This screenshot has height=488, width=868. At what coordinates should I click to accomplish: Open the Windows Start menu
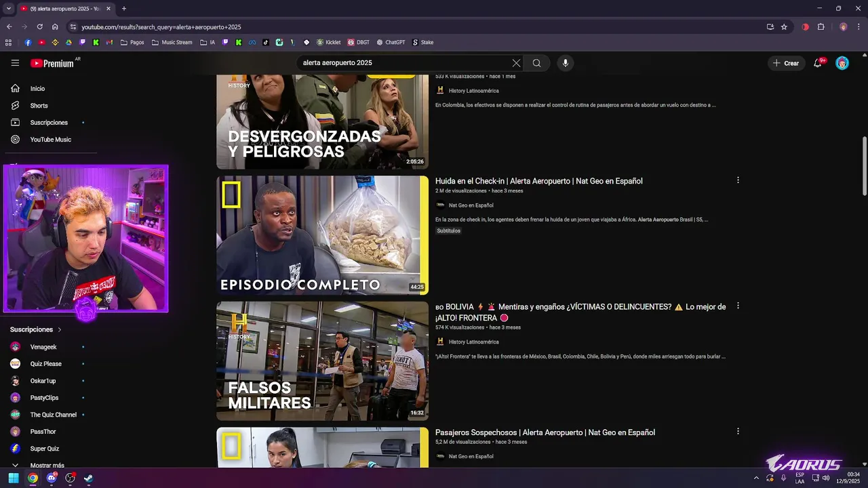pyautogui.click(x=14, y=478)
